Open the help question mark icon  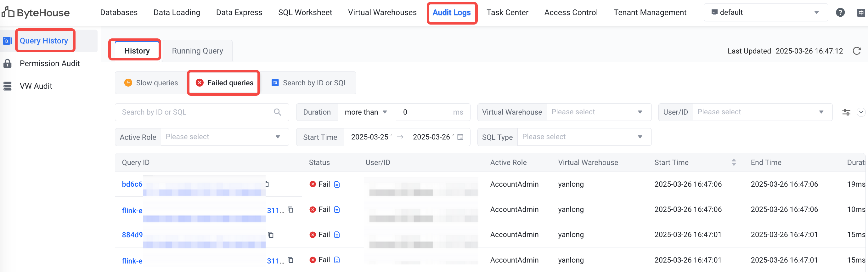pos(840,13)
